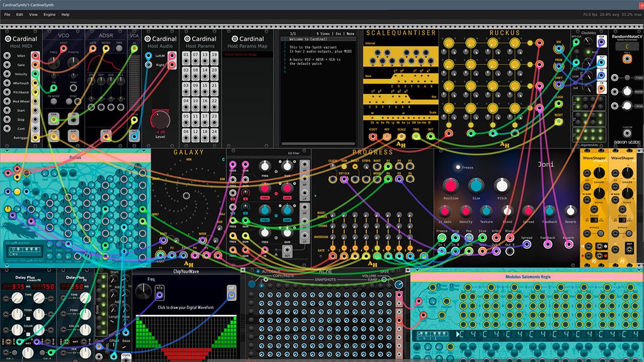644x362 pixels.
Task: Click the Left/M input on Host Audio
Action: [149, 56]
